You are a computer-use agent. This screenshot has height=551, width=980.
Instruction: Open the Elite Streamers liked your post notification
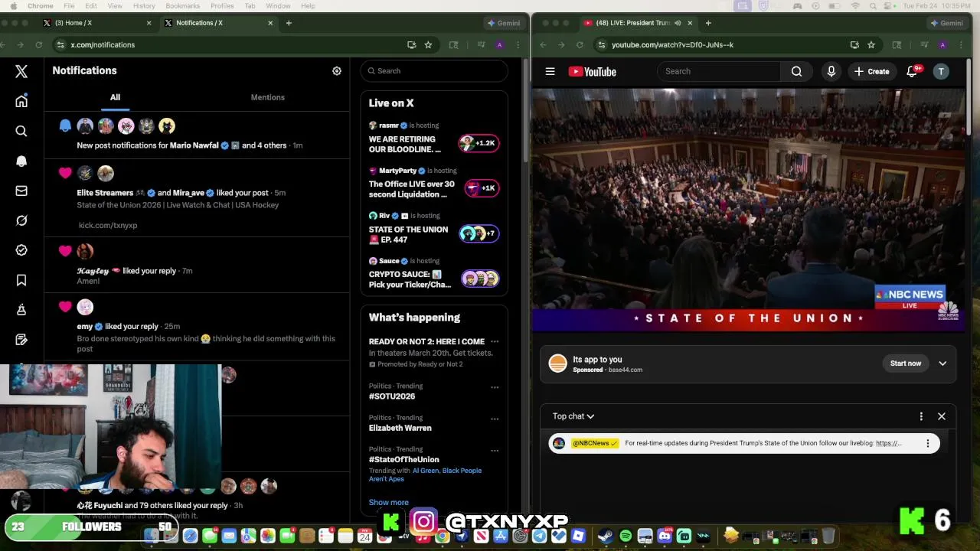click(x=197, y=197)
